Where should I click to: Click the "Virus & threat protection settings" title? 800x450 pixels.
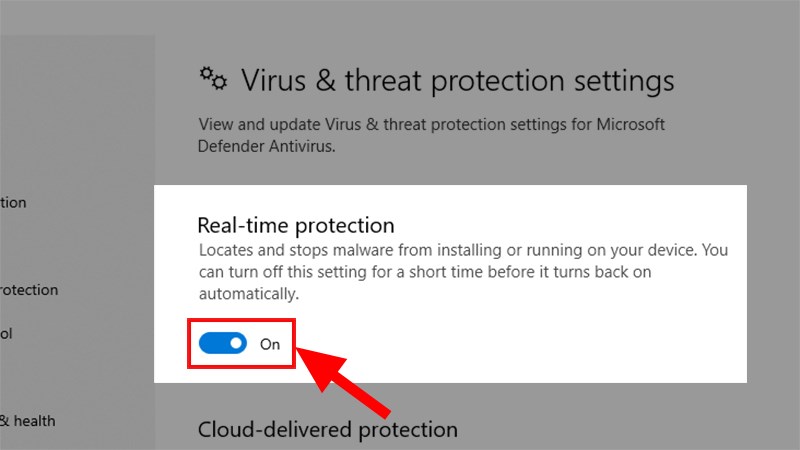tap(458, 81)
